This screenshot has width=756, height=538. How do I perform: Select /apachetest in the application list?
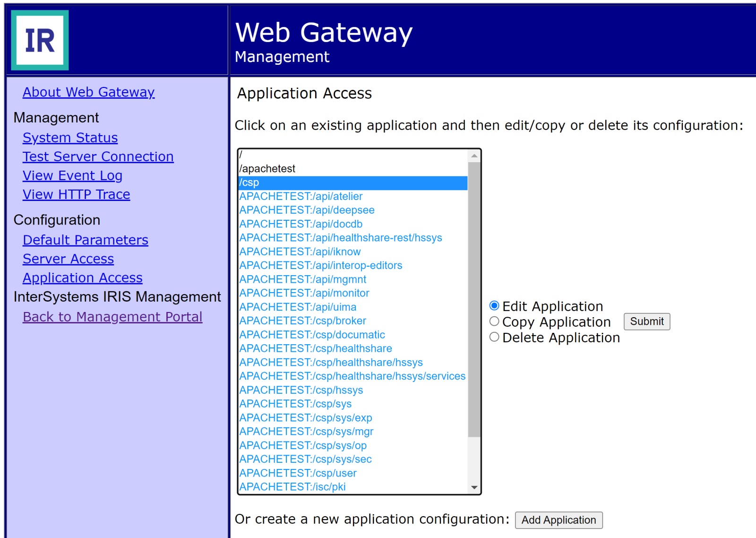pos(267,169)
